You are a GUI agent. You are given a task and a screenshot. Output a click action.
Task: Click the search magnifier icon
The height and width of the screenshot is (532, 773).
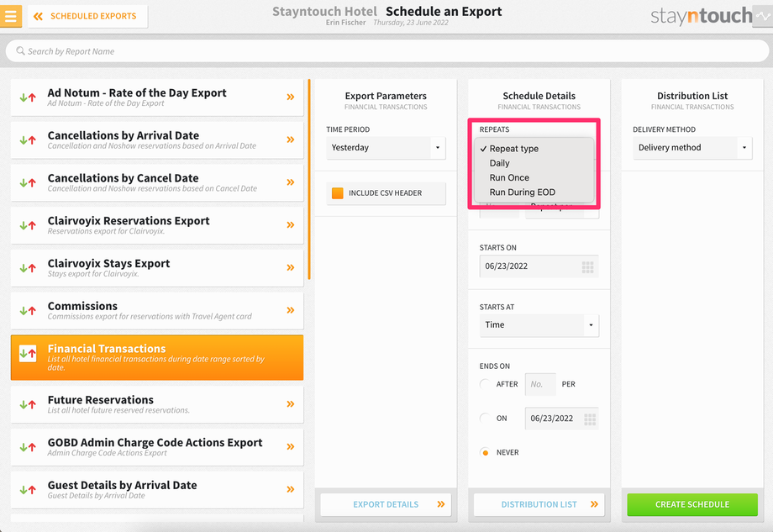pos(20,50)
